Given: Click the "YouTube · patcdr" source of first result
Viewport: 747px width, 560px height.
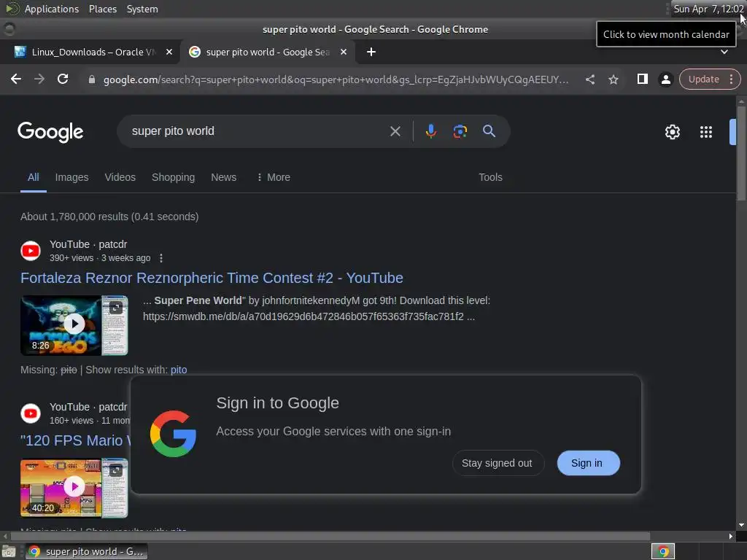Looking at the screenshot, I should (x=88, y=244).
